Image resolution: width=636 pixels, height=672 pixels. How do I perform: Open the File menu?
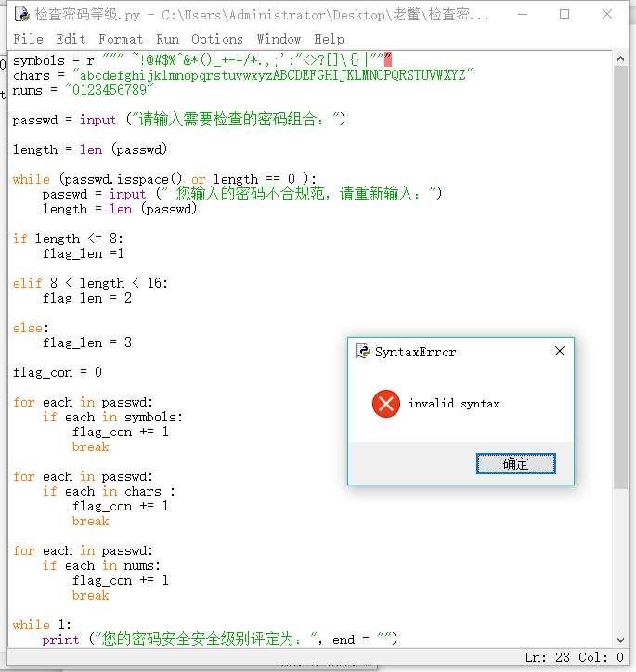(28, 39)
